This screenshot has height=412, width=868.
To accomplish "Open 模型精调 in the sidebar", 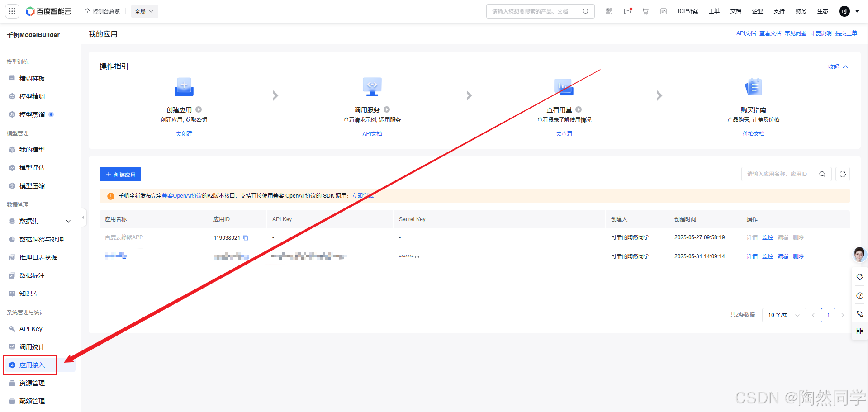I will (x=32, y=96).
